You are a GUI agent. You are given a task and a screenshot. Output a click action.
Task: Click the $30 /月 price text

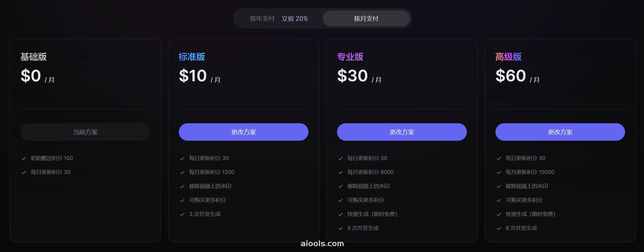click(x=359, y=76)
